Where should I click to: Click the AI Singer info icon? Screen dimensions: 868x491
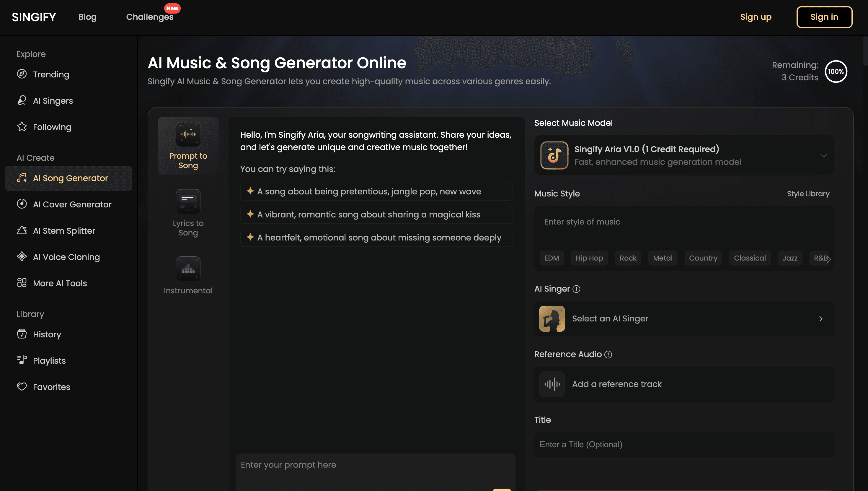point(577,289)
